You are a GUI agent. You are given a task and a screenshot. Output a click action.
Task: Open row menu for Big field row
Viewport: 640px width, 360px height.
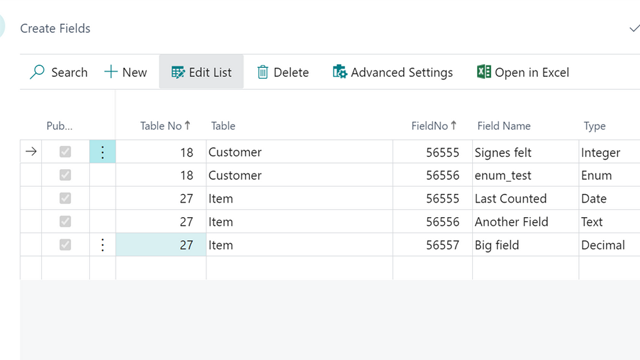pyautogui.click(x=102, y=245)
